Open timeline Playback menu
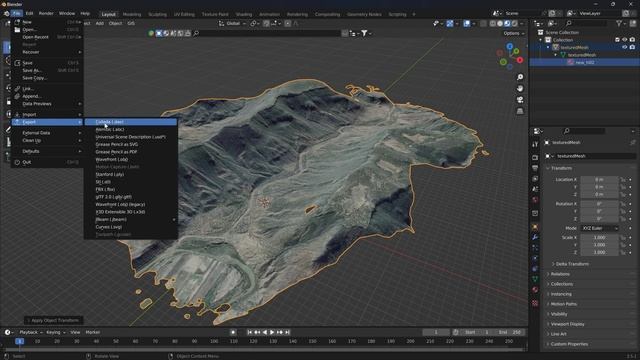Image resolution: width=640 pixels, height=360 pixels. 31,333
